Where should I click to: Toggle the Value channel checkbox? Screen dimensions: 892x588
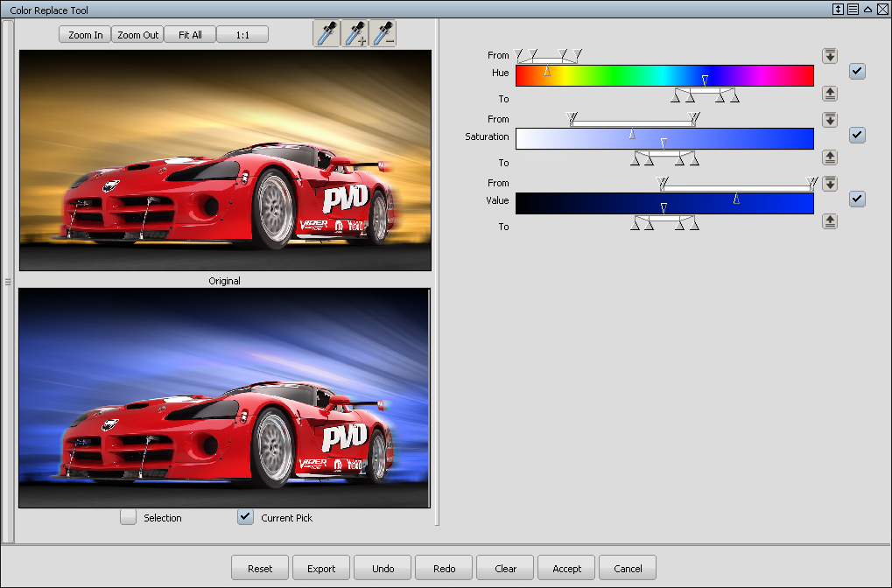(857, 199)
